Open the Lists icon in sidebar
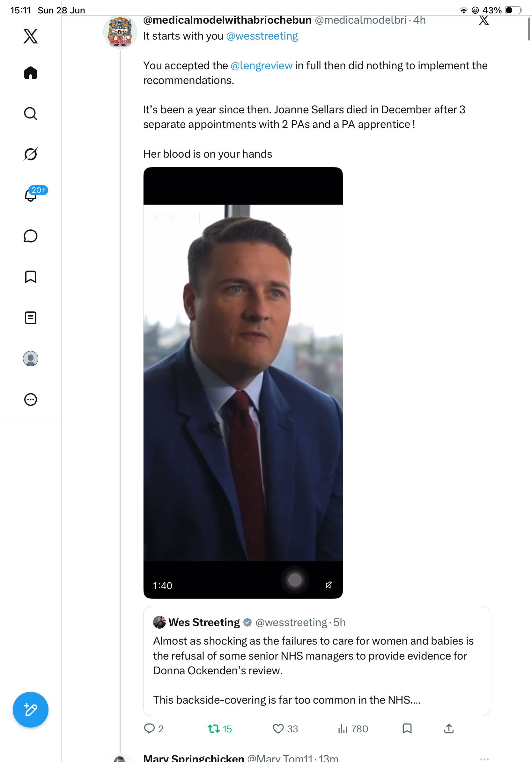Screen dimensions: 532x762 click(x=31, y=318)
